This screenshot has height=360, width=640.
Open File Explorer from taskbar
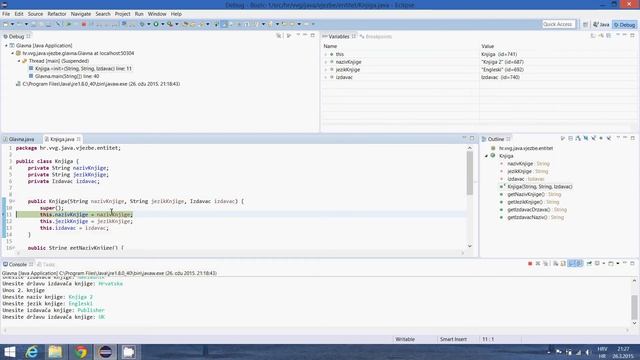pos(55,352)
